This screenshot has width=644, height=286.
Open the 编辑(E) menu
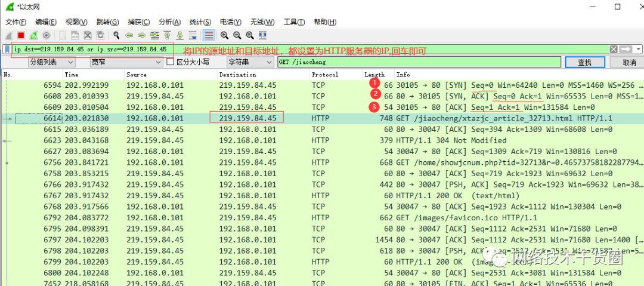[45, 22]
